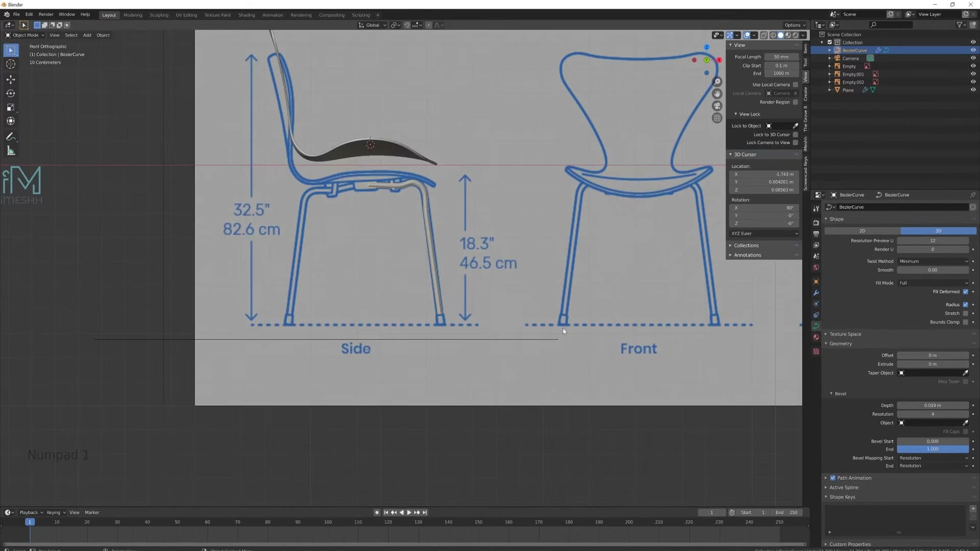This screenshot has height=551, width=980.
Task: Hide Camera object in the outliner
Action: coord(973,58)
